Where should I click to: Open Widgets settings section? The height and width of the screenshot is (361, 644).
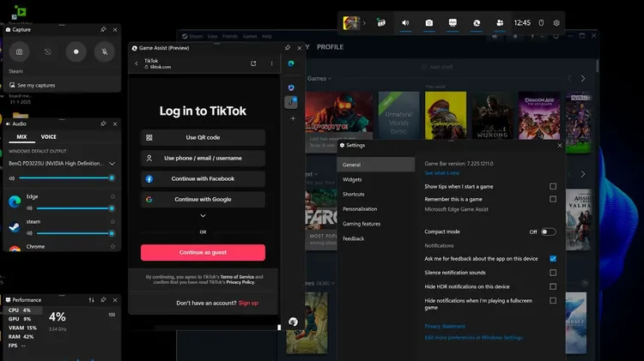(352, 180)
